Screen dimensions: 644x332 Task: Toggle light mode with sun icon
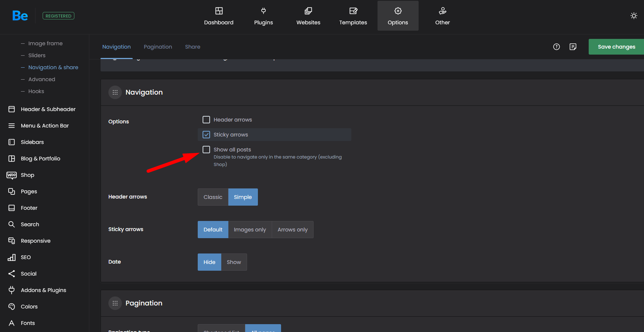[634, 16]
